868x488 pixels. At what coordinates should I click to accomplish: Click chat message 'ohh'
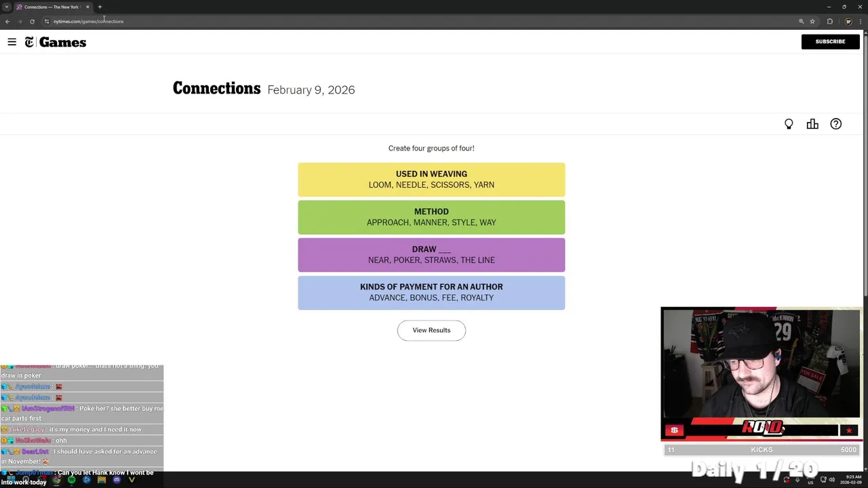[x=61, y=441]
